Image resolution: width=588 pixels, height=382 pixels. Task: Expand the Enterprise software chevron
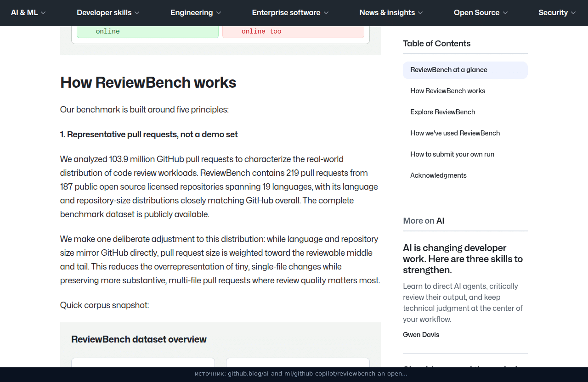point(326,13)
